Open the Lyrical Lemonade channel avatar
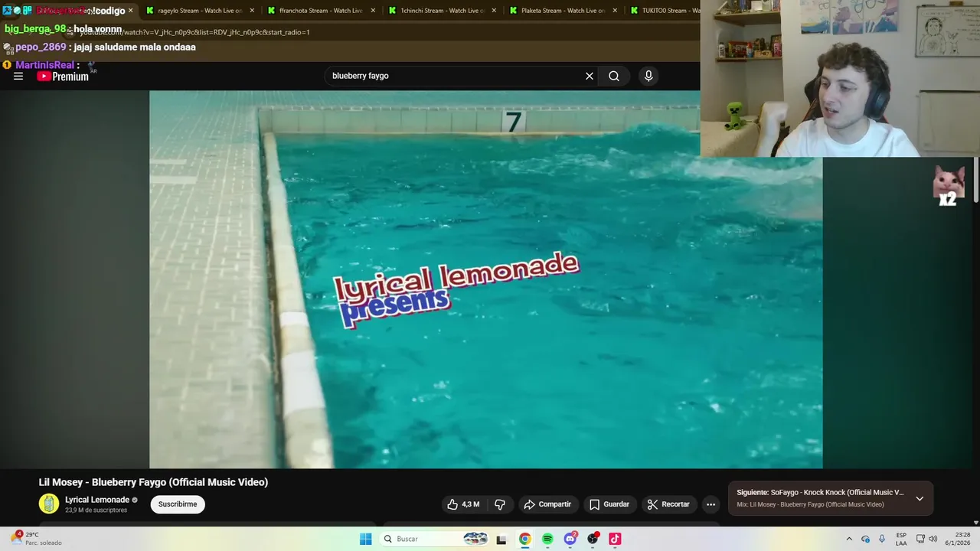Image resolution: width=980 pixels, height=551 pixels. click(49, 504)
